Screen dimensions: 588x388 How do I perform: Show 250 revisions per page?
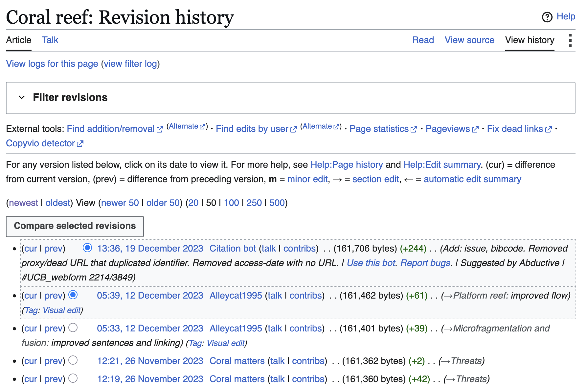254,203
